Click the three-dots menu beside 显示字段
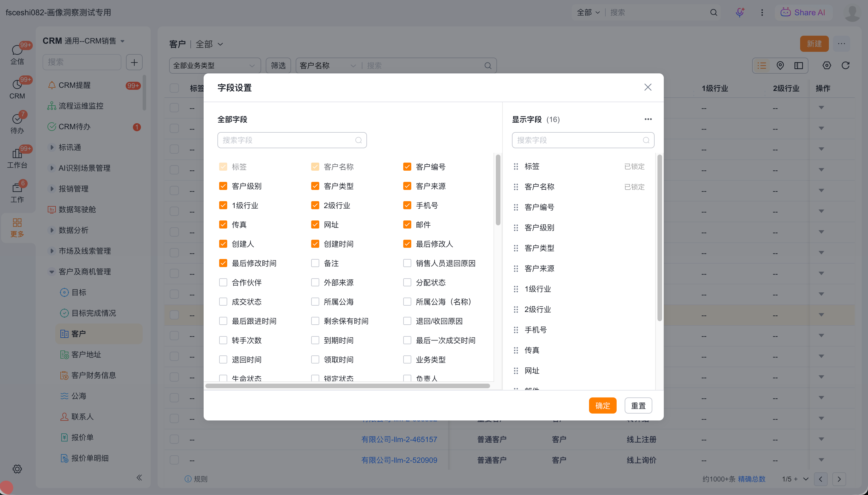 click(648, 119)
